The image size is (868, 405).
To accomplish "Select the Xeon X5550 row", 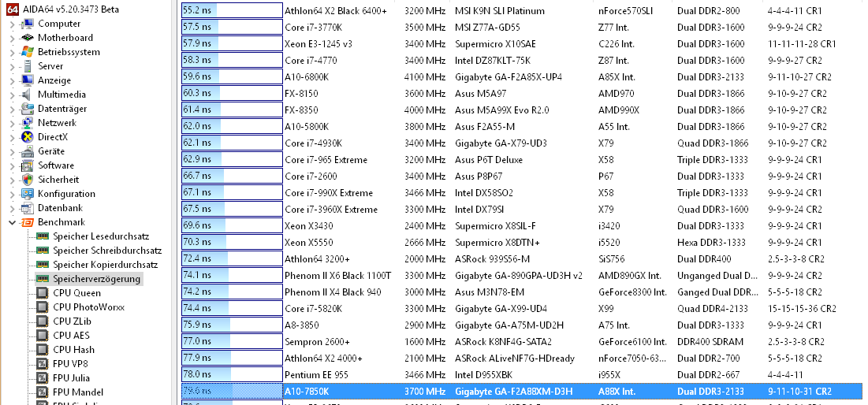I will coord(521,243).
